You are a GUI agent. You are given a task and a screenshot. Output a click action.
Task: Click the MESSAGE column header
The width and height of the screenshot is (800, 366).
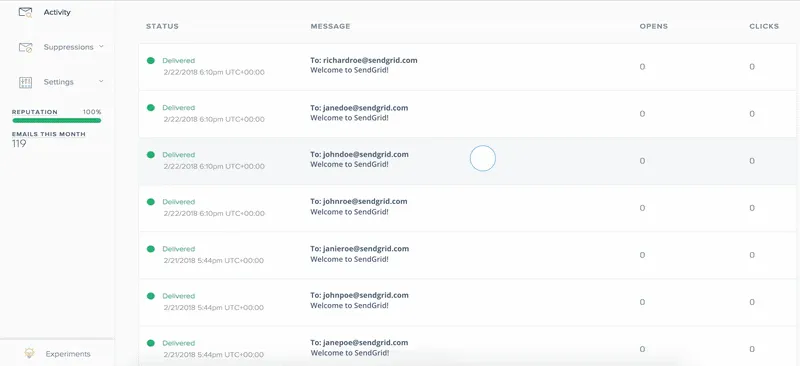[x=330, y=26]
